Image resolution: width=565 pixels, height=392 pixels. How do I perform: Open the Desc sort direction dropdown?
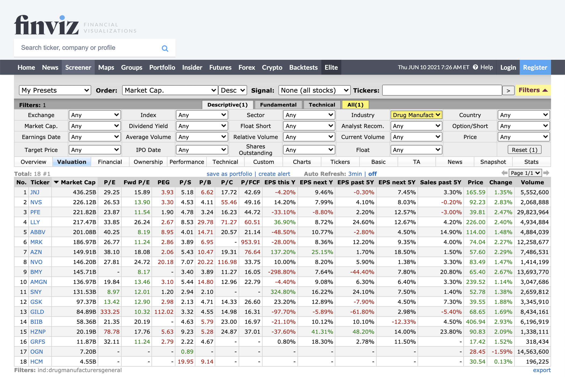232,90
